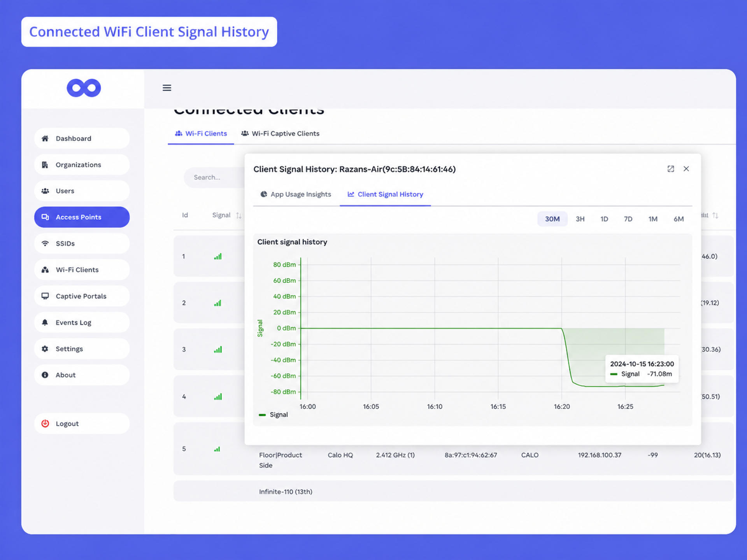The image size is (747, 560).
Task: Select the Client Signal History tab
Action: (385, 194)
